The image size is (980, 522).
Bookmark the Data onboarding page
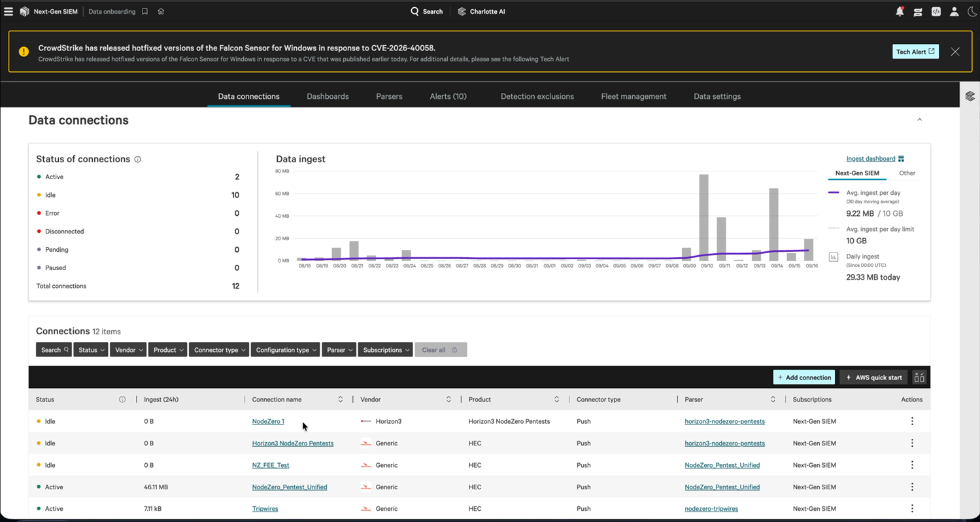[x=144, y=11]
